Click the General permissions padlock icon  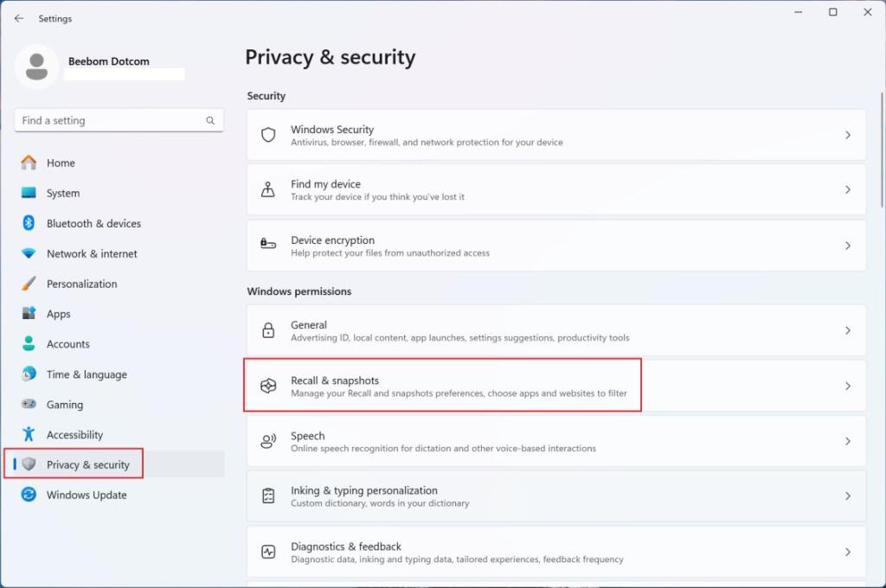266,330
